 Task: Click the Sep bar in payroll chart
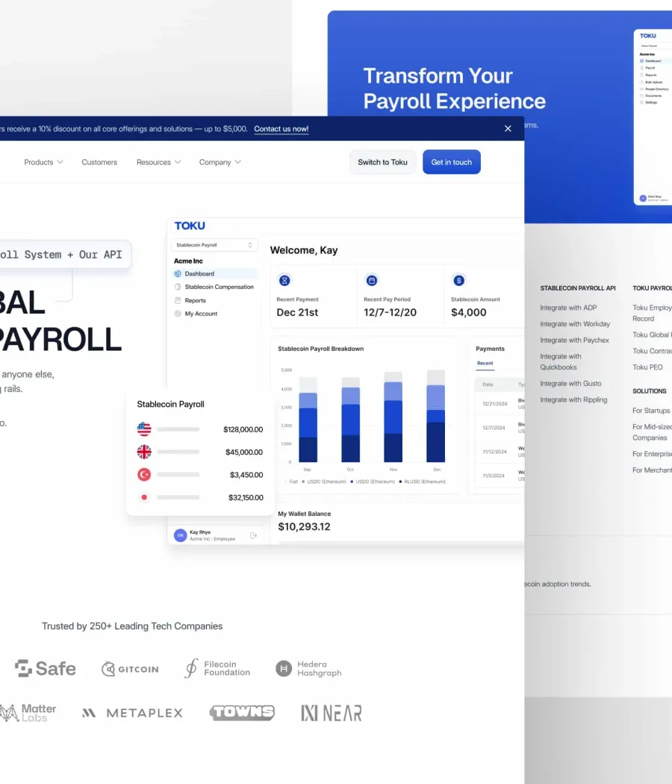pos(308,420)
